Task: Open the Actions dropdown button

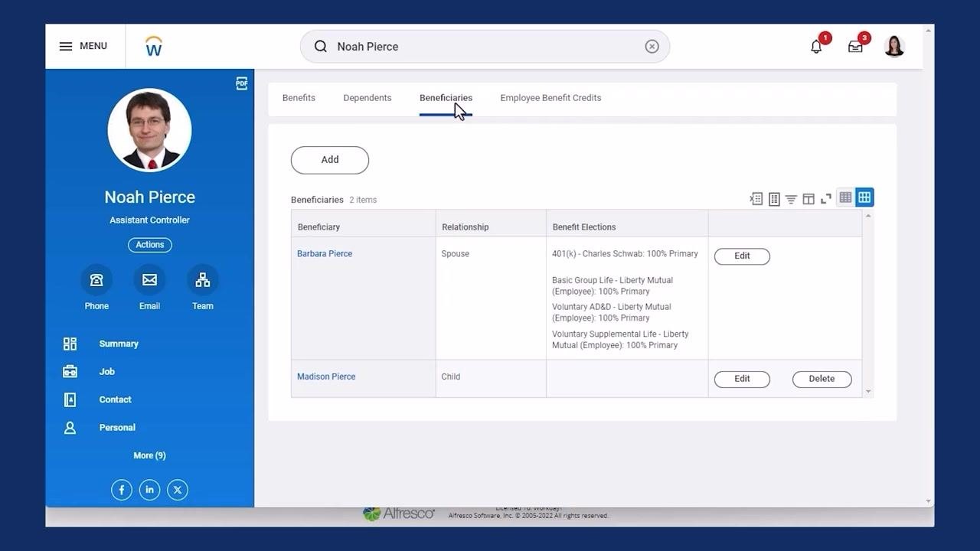Action: click(150, 245)
